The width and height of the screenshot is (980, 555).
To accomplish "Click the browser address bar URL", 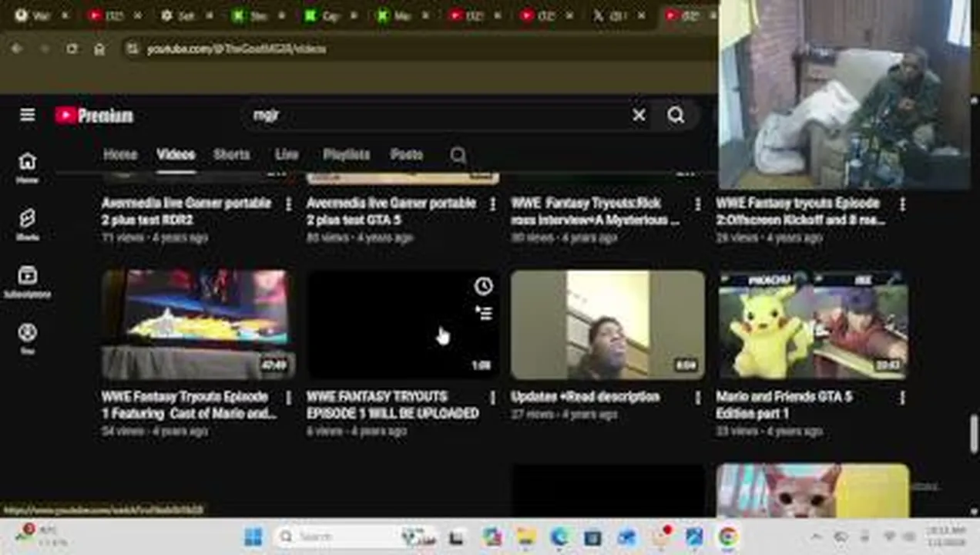I will point(237,49).
